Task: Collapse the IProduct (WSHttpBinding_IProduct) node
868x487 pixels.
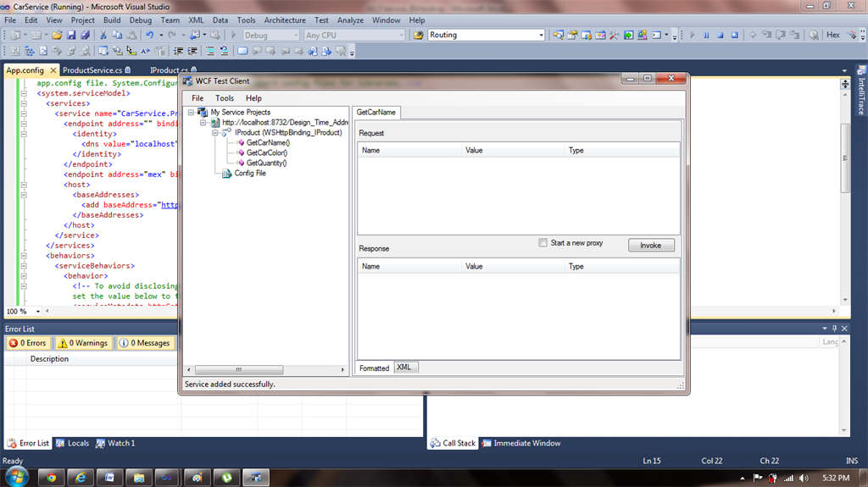Action: pos(215,133)
